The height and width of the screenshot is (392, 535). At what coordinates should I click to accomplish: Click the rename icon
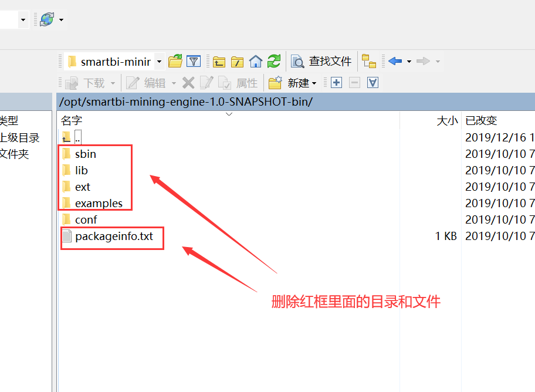pyautogui.click(x=206, y=83)
